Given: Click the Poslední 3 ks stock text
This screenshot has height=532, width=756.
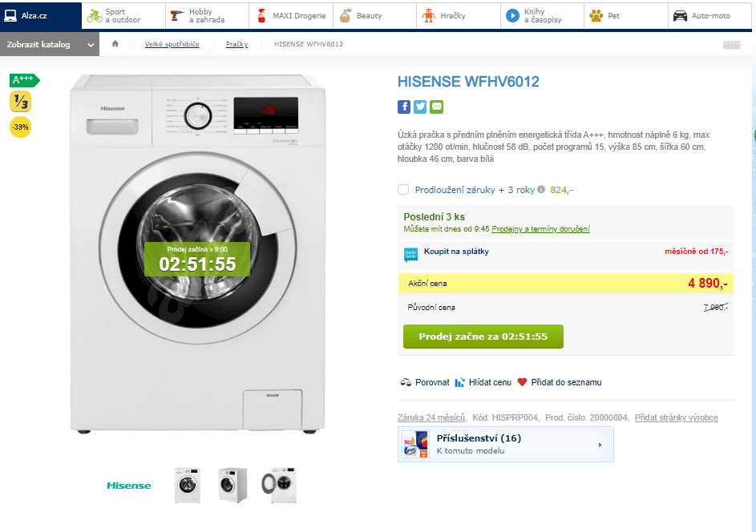Looking at the screenshot, I should point(434,217).
